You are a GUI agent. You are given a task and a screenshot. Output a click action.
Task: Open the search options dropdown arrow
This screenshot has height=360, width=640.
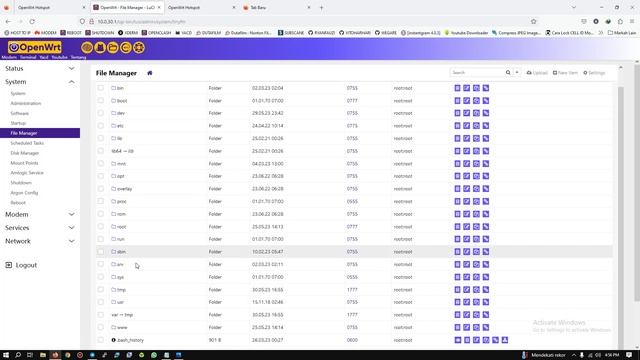[x=517, y=73]
